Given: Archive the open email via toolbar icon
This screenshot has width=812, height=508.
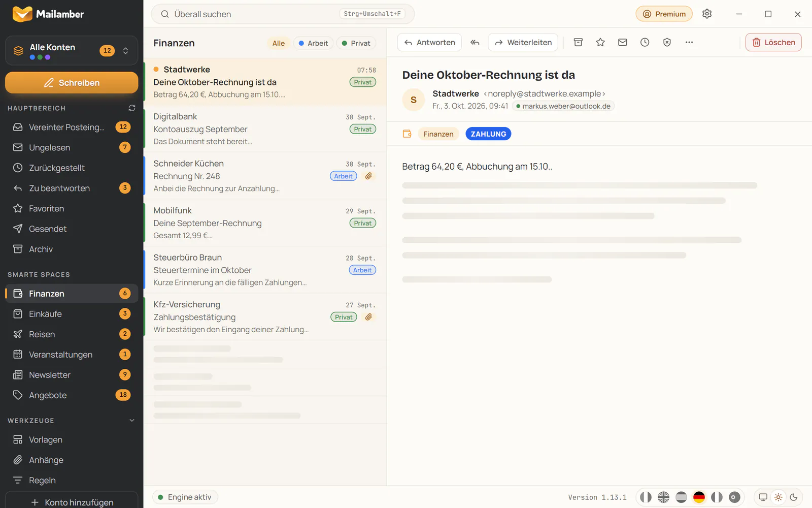Looking at the screenshot, I should (x=578, y=42).
